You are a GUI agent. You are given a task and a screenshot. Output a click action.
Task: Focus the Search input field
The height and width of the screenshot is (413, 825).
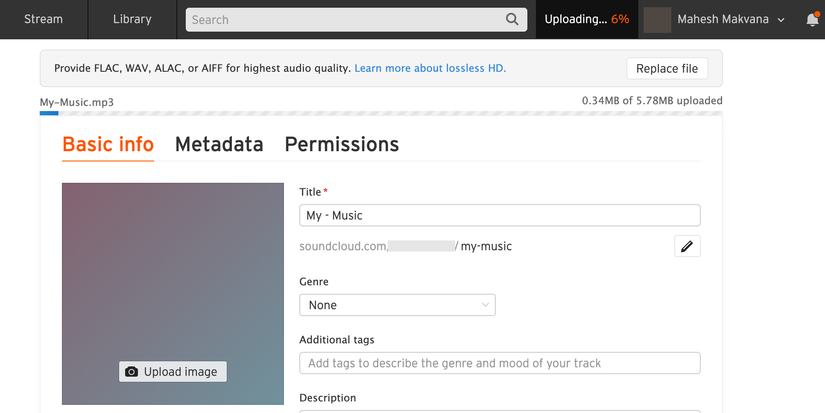(x=345, y=19)
